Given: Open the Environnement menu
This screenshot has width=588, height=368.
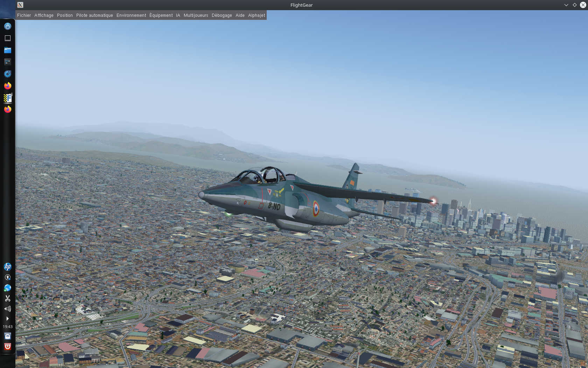Looking at the screenshot, I should pos(131,15).
